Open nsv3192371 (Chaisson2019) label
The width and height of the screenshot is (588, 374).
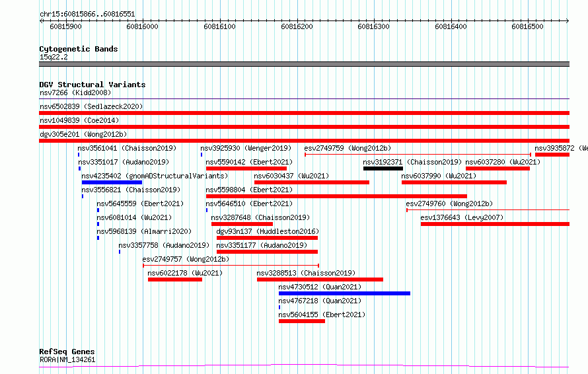(x=412, y=162)
